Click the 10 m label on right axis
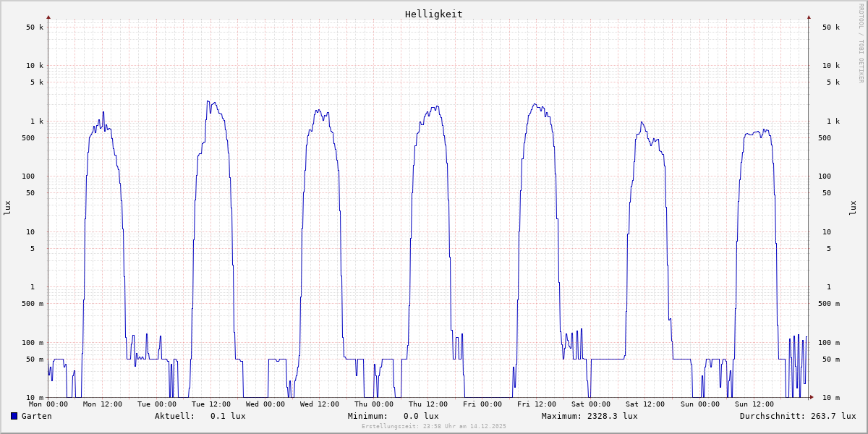Viewport: 868px width, 434px height. pos(831,398)
